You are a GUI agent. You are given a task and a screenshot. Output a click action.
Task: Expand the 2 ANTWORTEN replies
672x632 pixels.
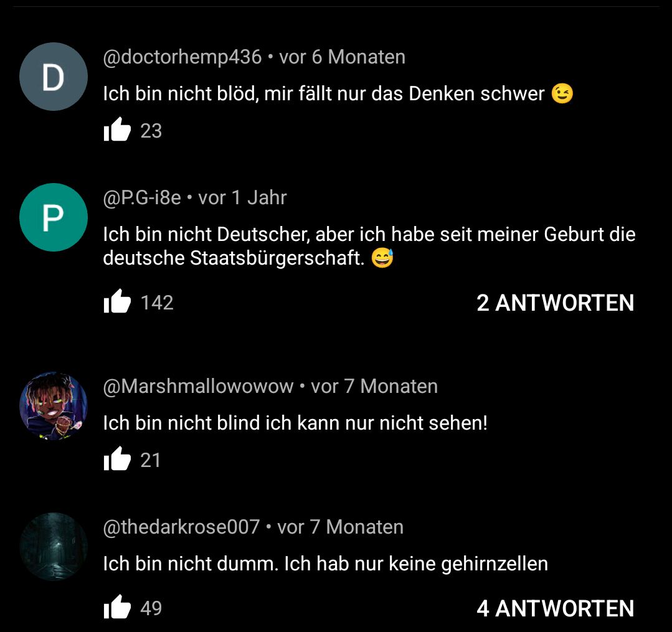point(555,303)
